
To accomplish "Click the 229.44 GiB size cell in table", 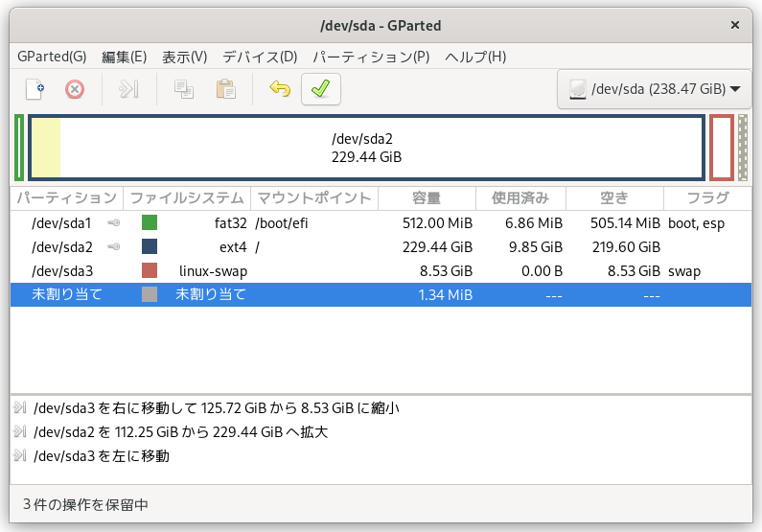I will coord(437,247).
